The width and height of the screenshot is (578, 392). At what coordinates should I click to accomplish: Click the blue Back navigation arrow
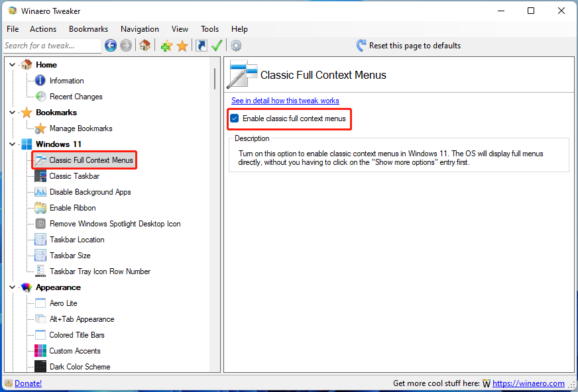111,46
